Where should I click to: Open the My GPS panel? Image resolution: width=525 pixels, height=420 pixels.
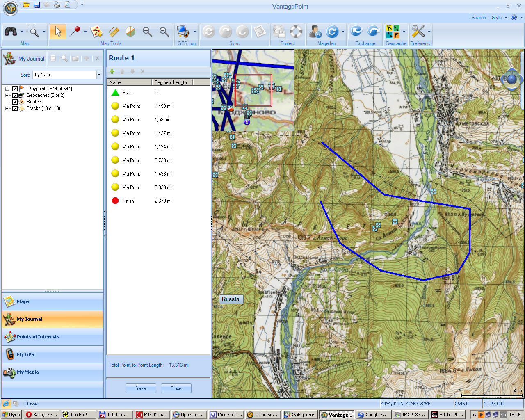(52, 354)
